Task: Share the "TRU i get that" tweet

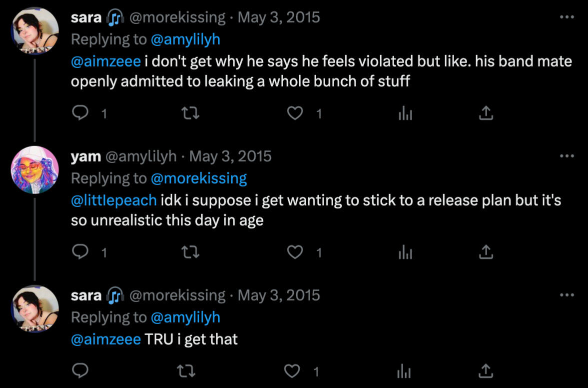Action: point(486,371)
